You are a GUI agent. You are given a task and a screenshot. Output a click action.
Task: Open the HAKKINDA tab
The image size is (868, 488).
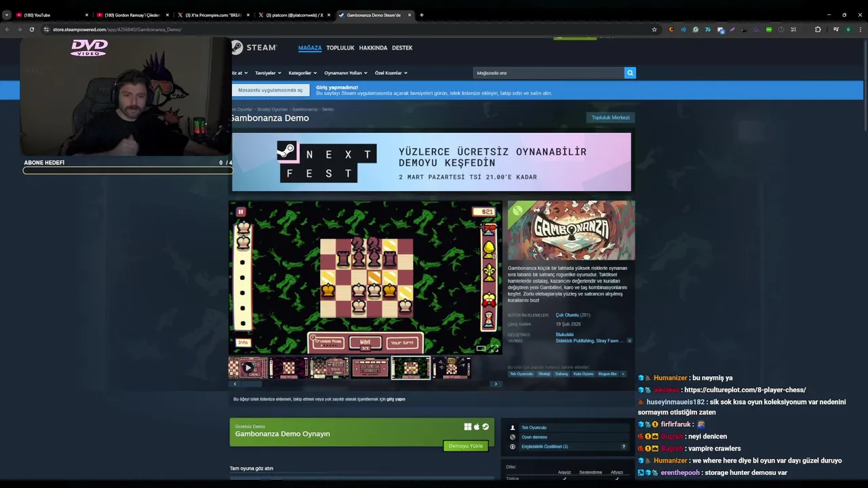point(373,48)
